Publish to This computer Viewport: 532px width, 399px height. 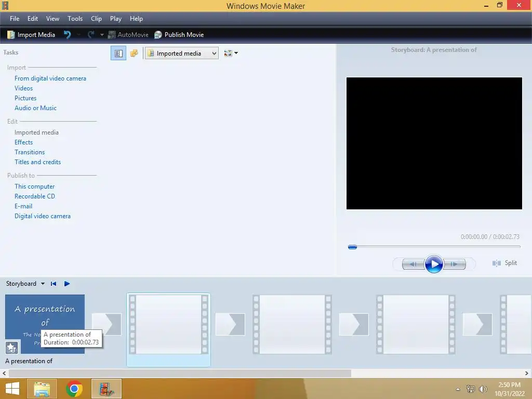[35, 187]
